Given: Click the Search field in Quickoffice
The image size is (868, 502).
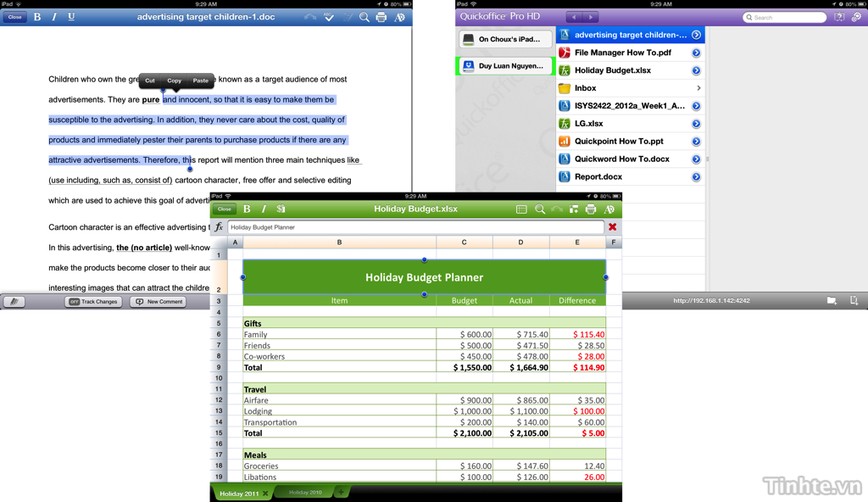Looking at the screenshot, I should (785, 17).
